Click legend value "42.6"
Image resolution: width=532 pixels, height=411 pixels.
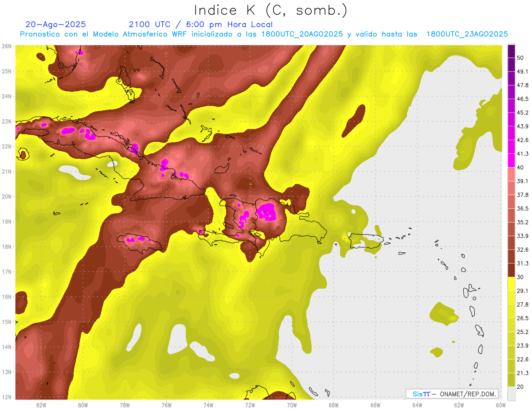[523, 140]
